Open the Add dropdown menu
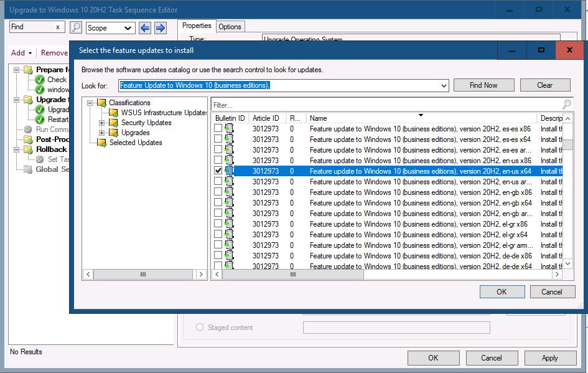The height and width of the screenshot is (373, 588). 21,53
